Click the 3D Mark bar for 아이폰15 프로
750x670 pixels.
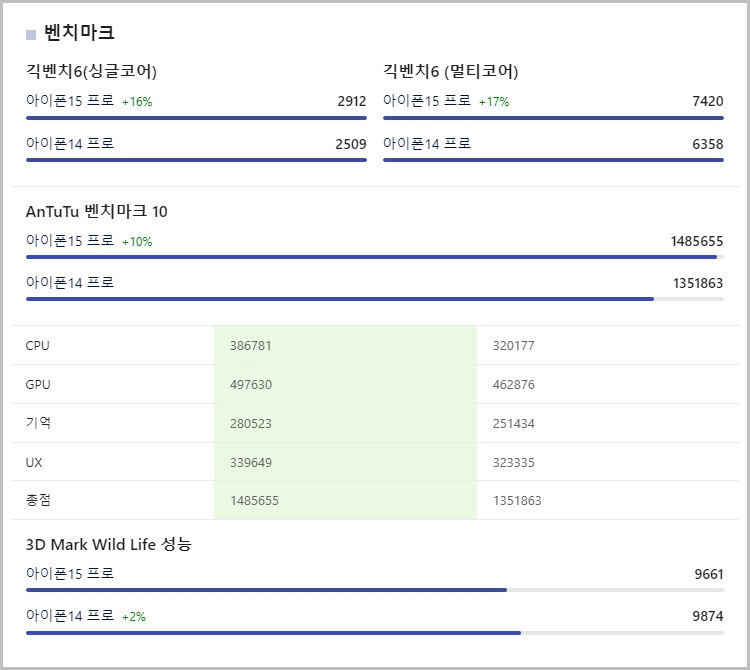375,590
